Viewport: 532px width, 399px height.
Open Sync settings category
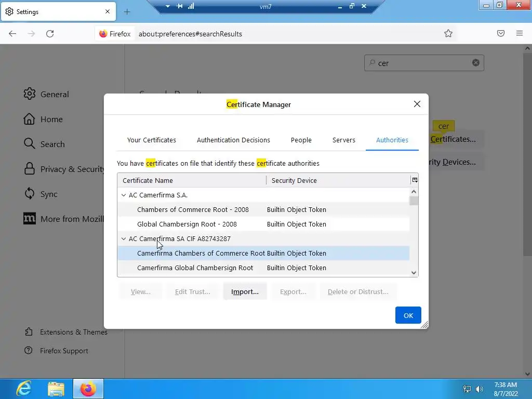[x=41, y=194]
